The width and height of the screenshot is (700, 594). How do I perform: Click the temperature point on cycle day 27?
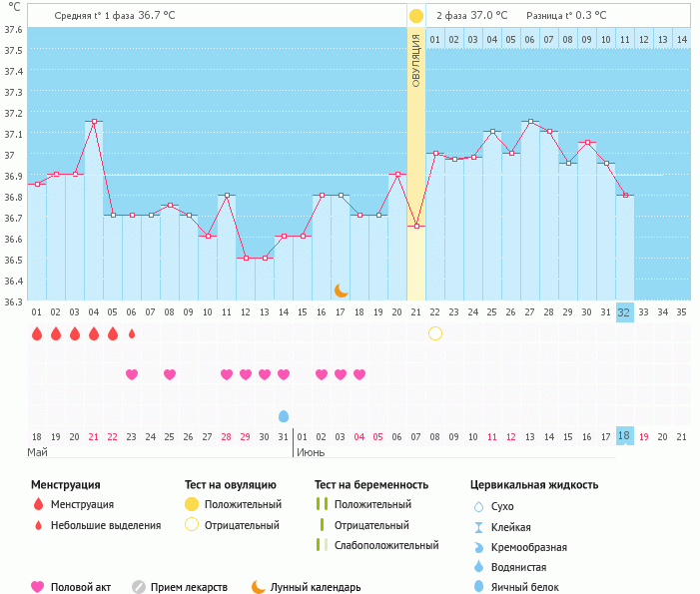point(529,122)
